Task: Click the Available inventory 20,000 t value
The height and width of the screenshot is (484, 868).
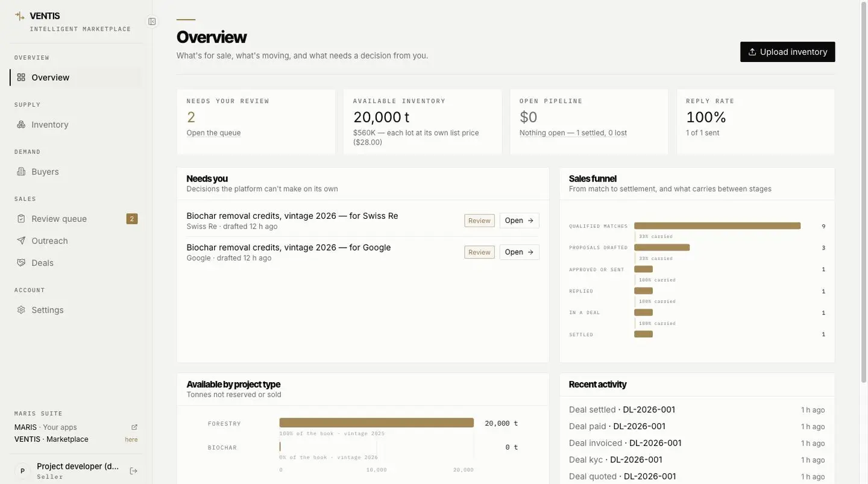Action: pyautogui.click(x=382, y=117)
